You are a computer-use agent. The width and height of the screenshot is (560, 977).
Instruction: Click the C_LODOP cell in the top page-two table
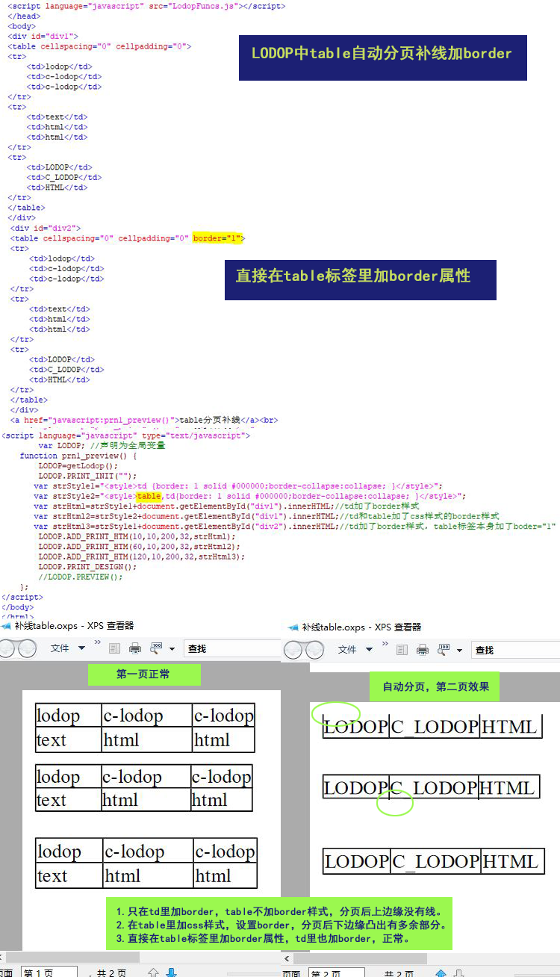[434, 727]
